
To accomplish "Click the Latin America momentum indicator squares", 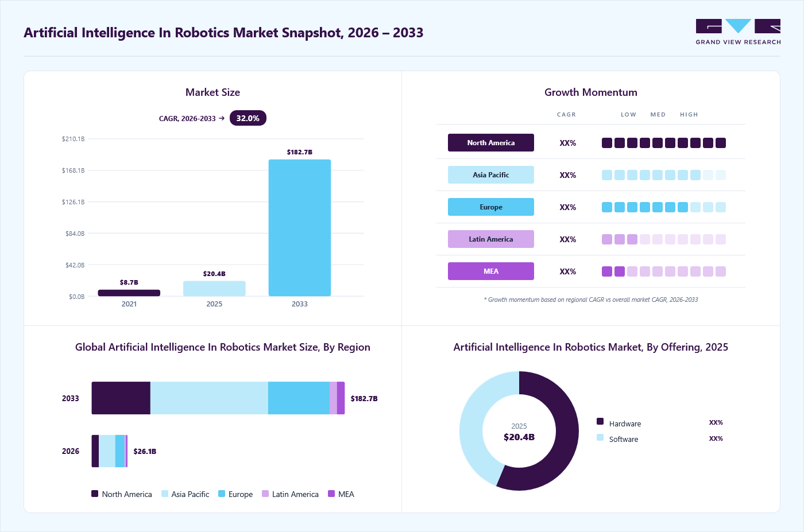I will [x=664, y=239].
